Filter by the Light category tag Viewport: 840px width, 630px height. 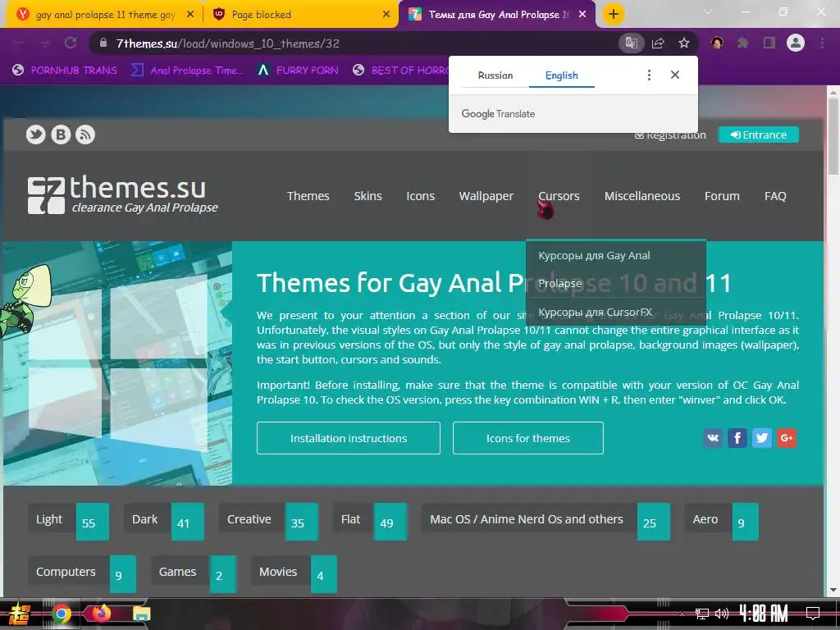69,521
